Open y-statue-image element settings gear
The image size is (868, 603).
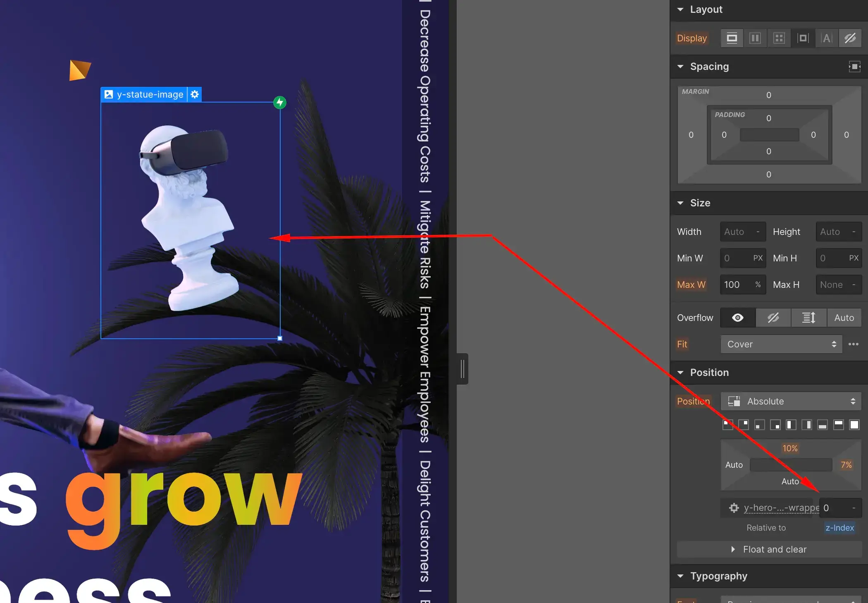coord(195,94)
